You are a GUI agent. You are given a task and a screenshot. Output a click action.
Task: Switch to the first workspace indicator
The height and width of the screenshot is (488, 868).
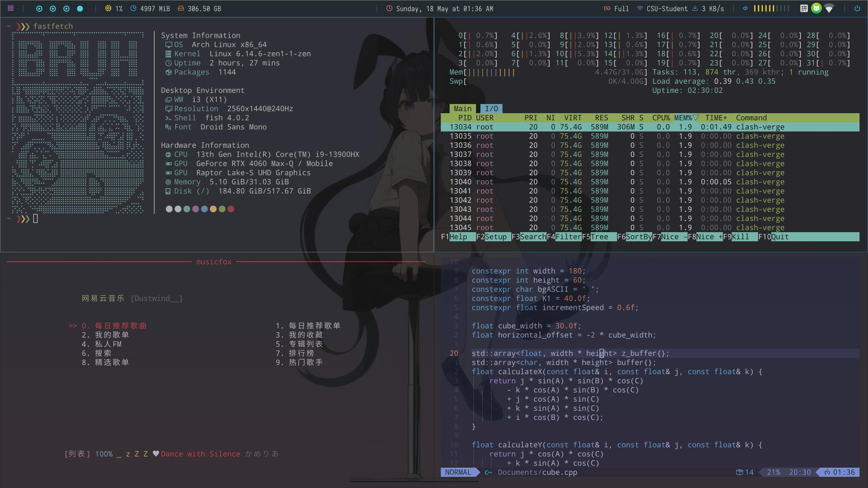click(39, 9)
